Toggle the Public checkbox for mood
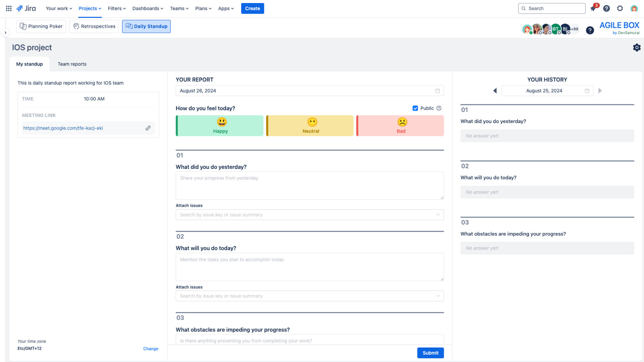Image resolution: width=644 pixels, height=362 pixels. point(415,108)
